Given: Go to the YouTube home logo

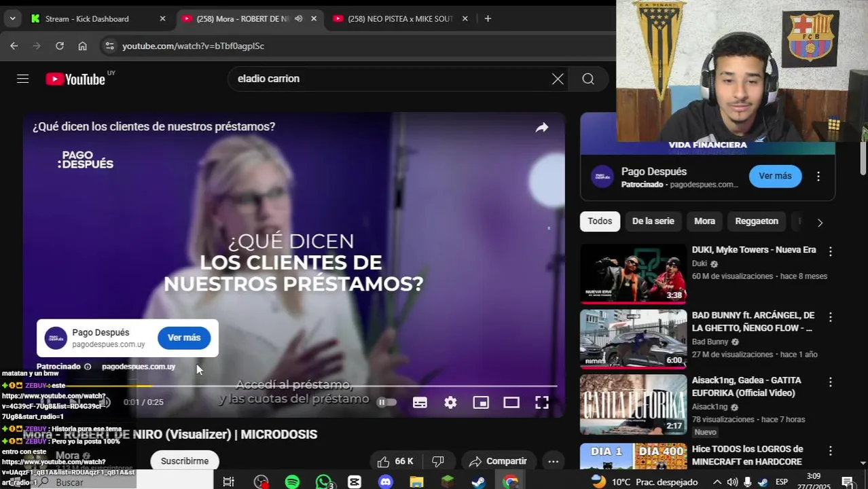Looking at the screenshot, I should [75, 79].
